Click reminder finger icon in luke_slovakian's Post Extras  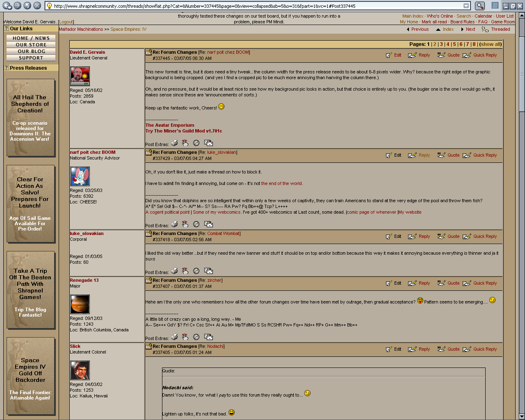pos(185,271)
